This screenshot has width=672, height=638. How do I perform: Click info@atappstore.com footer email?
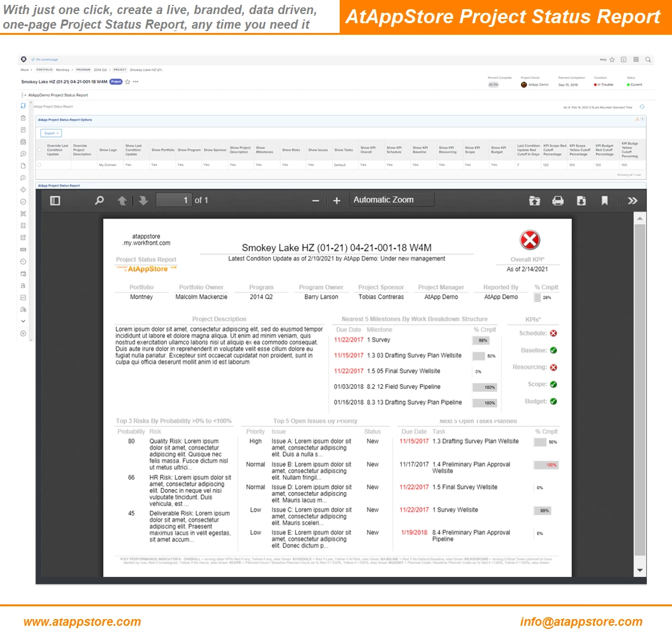(x=581, y=622)
